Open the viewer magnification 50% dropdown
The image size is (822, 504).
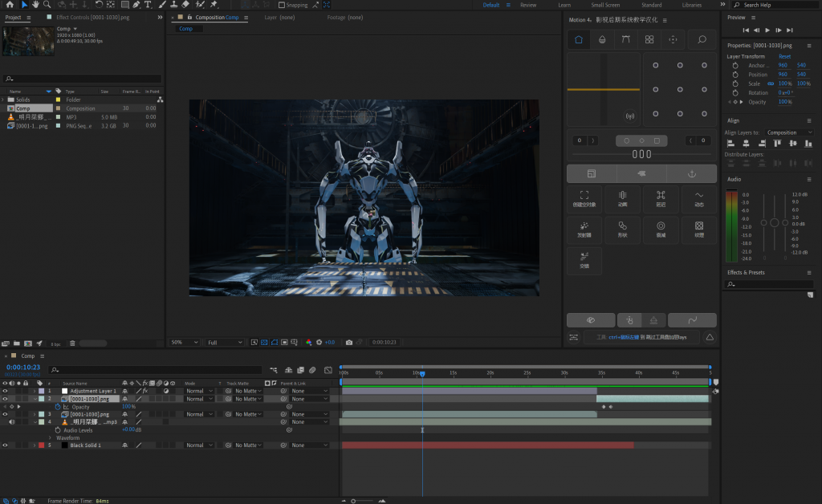pyautogui.click(x=185, y=342)
